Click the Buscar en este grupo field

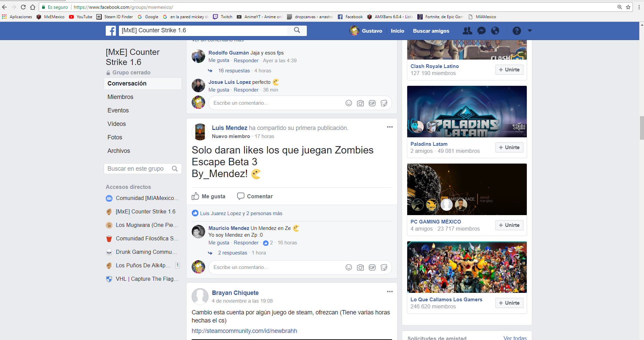click(x=143, y=169)
